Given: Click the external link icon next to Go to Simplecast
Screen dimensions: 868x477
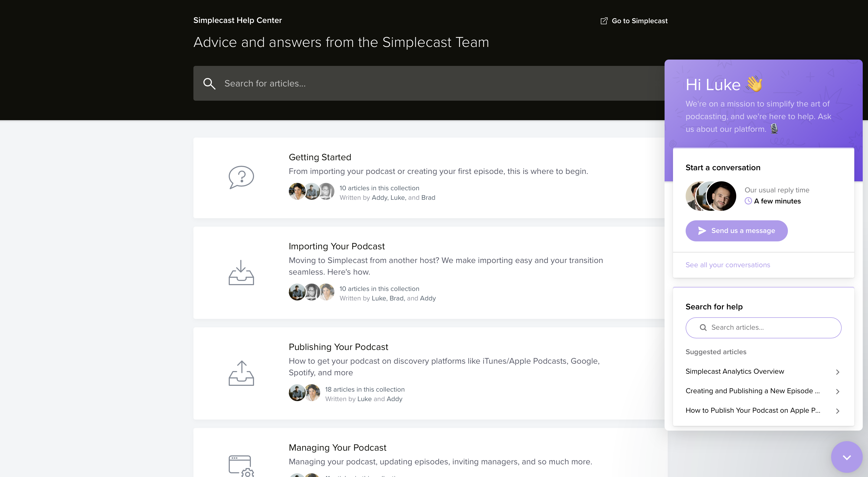Looking at the screenshot, I should [x=604, y=21].
